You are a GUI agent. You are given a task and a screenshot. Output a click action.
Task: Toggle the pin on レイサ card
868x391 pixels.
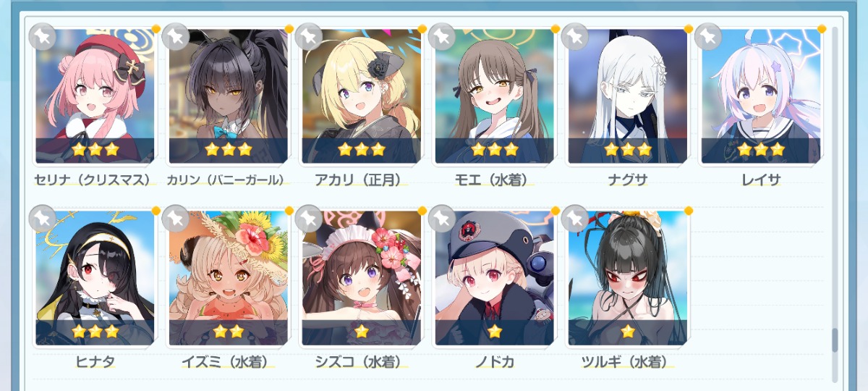pyautogui.click(x=708, y=37)
